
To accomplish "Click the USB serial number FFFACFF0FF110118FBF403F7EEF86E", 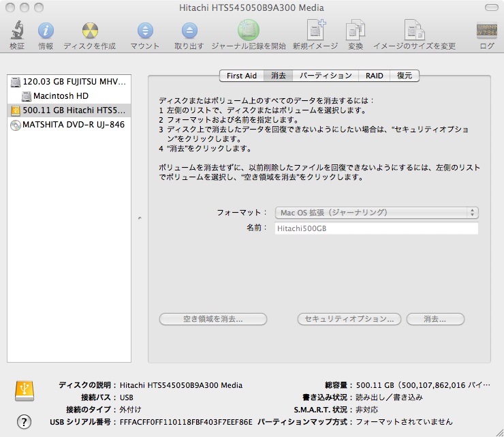I will [x=186, y=422].
